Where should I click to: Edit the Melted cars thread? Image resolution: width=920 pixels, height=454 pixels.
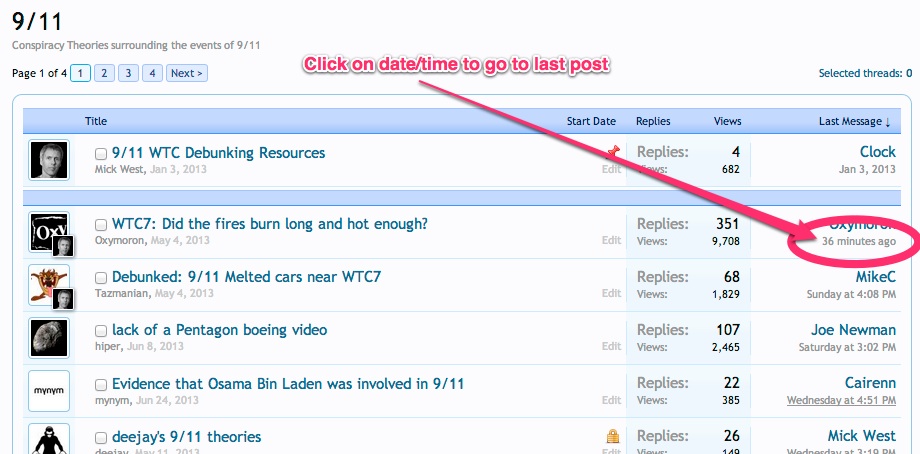pos(611,293)
